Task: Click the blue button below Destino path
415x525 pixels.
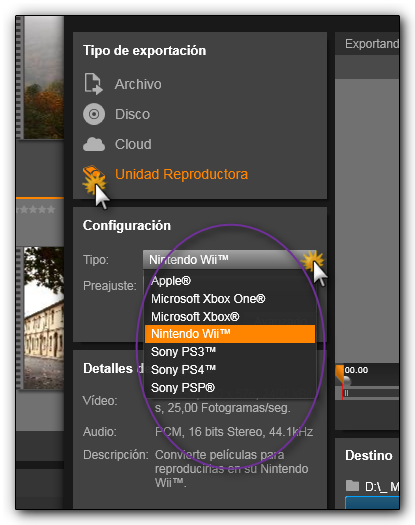Action: pos(372,503)
